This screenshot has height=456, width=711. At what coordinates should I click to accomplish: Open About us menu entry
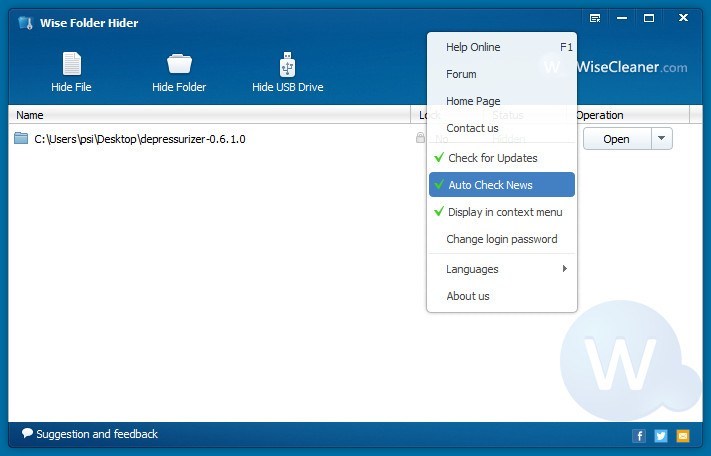(x=502, y=296)
